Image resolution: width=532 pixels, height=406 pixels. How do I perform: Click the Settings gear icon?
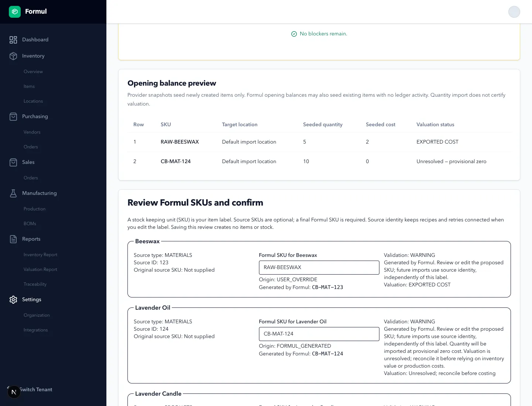click(13, 300)
